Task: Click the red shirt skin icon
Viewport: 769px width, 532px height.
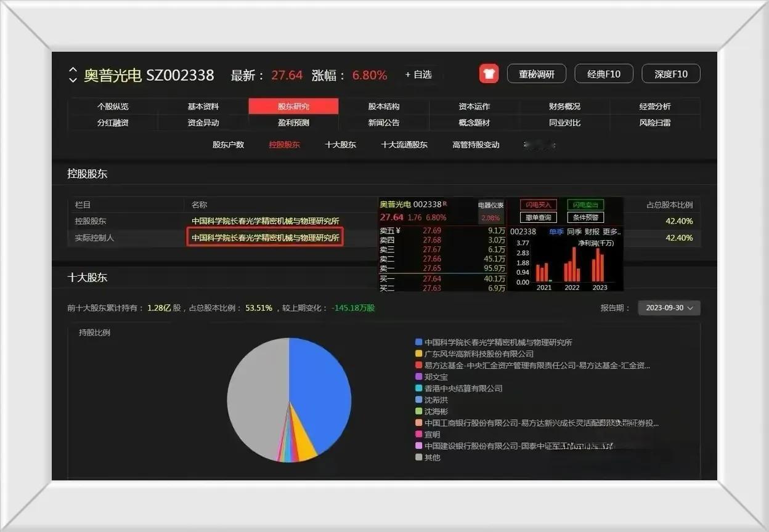Action: point(489,74)
